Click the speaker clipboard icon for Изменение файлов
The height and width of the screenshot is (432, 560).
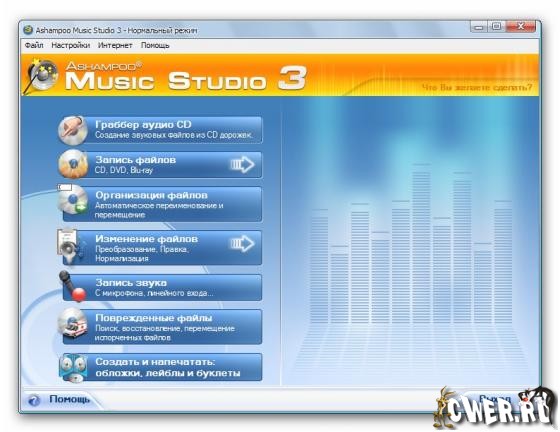click(71, 246)
